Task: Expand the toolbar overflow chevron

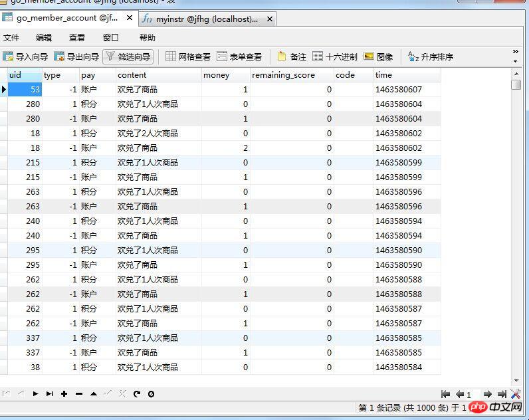Action: tap(516, 52)
